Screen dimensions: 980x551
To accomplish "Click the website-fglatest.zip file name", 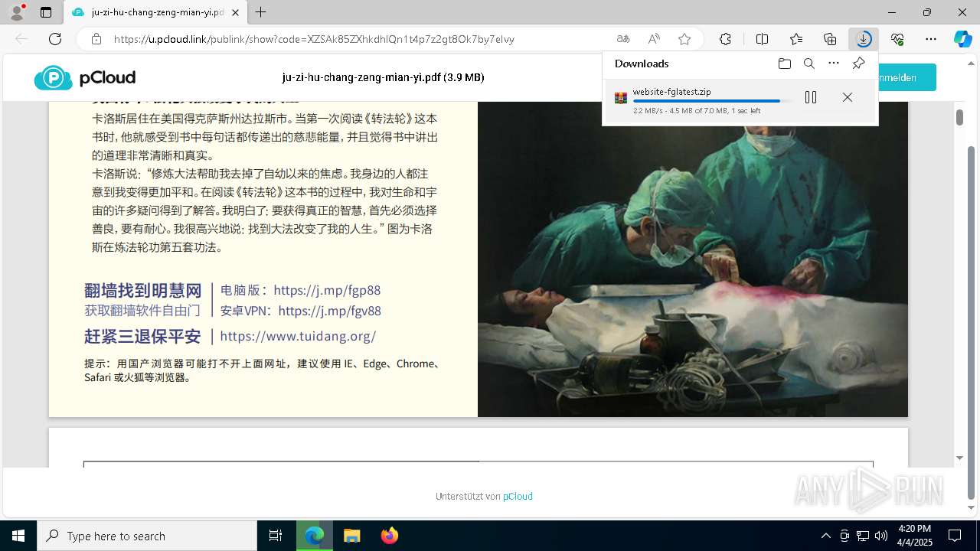I will click(x=671, y=92).
